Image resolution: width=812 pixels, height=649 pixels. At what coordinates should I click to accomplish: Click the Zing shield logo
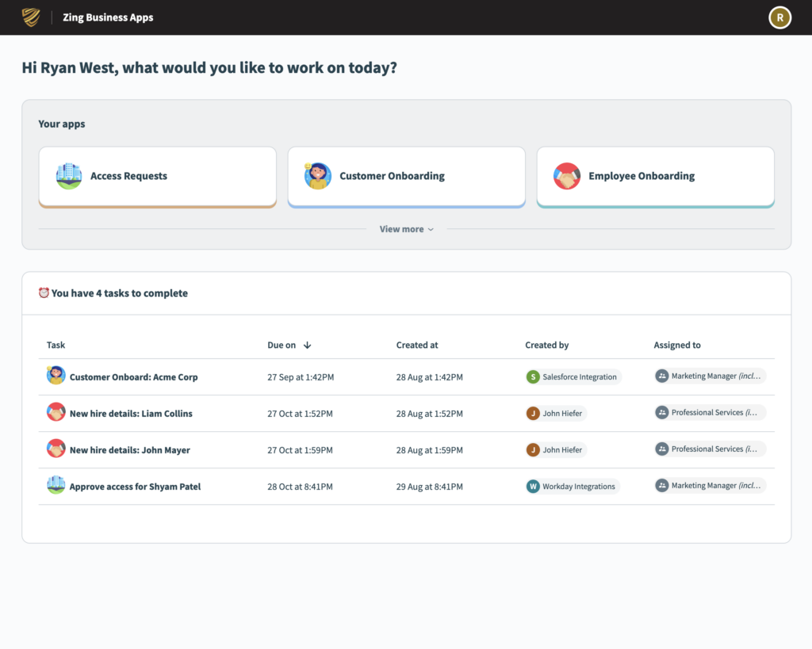[30, 17]
